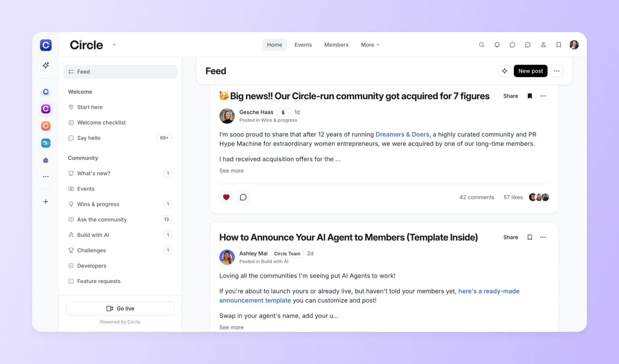619x364 pixels.
Task: View the 57 likes
Action: pyautogui.click(x=513, y=197)
